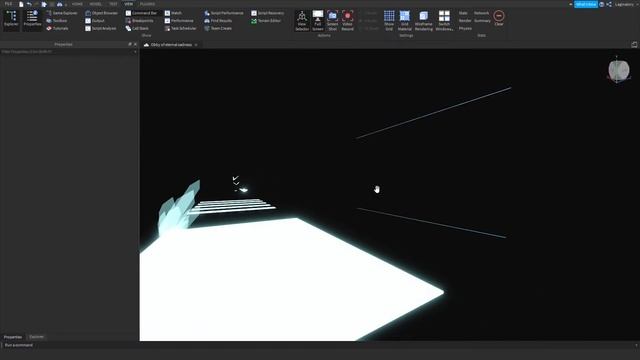This screenshot has width=640, height=360.
Task: Toggle the Properties panel ribbon button
Action: click(x=32, y=20)
